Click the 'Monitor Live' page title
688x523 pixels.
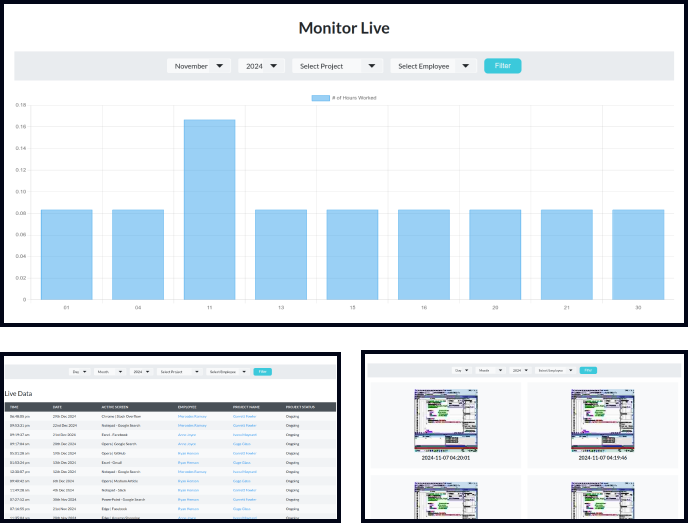click(x=344, y=28)
